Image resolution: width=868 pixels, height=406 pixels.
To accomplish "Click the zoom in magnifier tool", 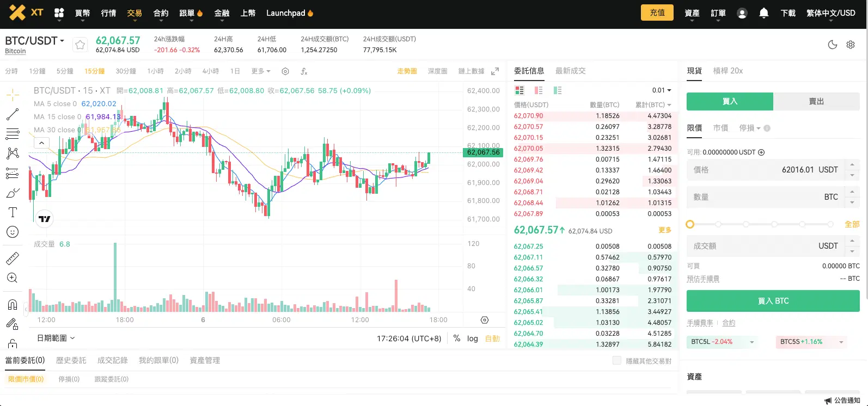I will point(13,278).
